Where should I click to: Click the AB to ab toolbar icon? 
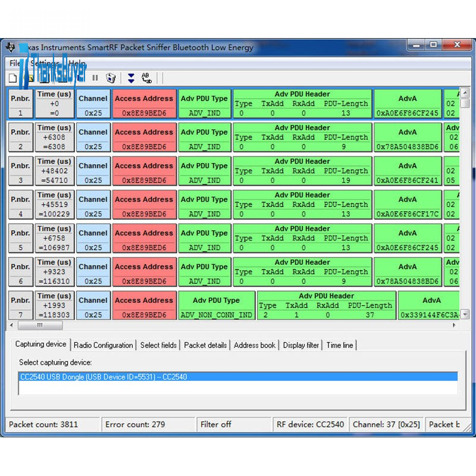coord(146,78)
